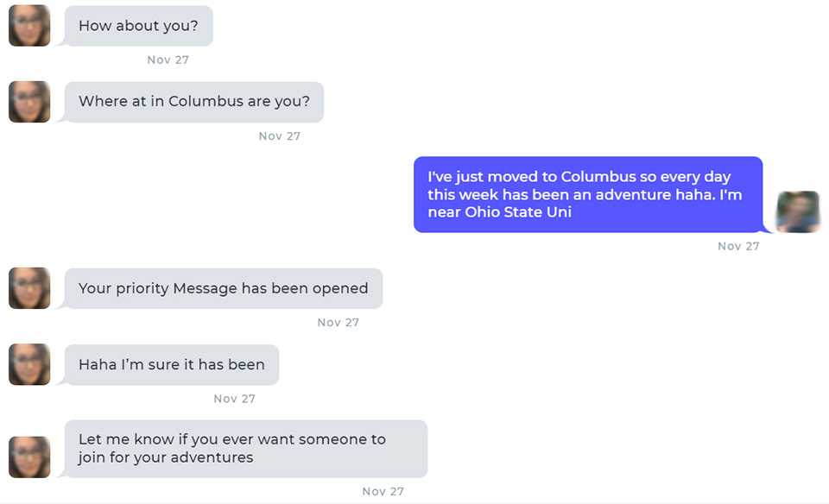Click the avatar beside "Your priority Message has been opened"
This screenshot has width=829, height=504.
pos(28,287)
